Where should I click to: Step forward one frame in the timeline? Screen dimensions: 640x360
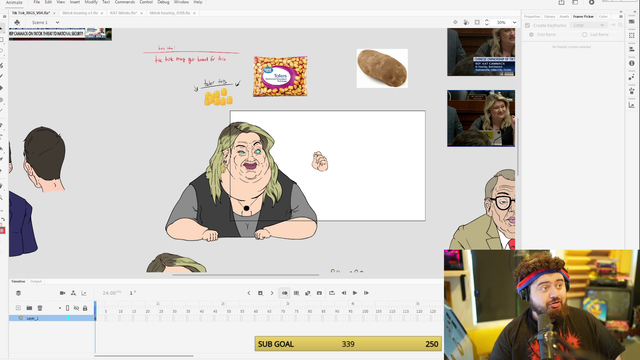[x=366, y=293]
